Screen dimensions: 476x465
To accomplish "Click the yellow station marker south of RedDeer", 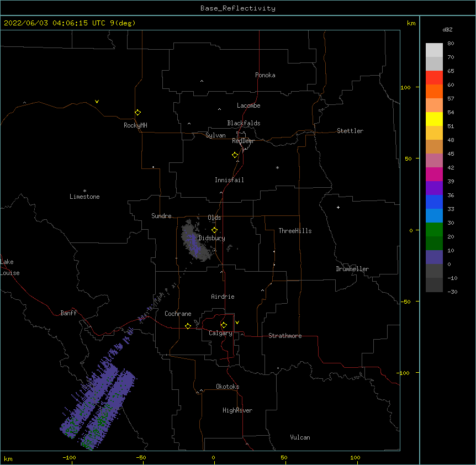I will coord(235,155).
